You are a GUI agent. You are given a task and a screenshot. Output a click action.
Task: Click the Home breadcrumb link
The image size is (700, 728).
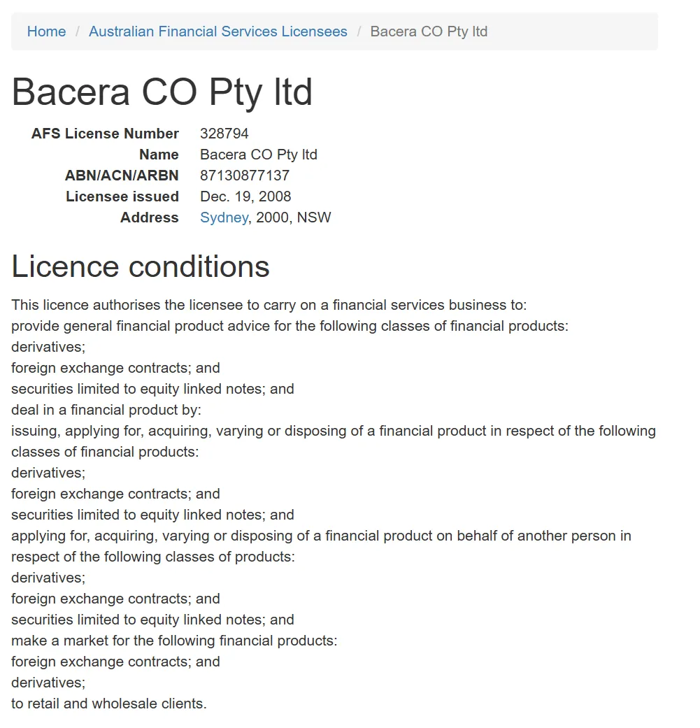(46, 31)
